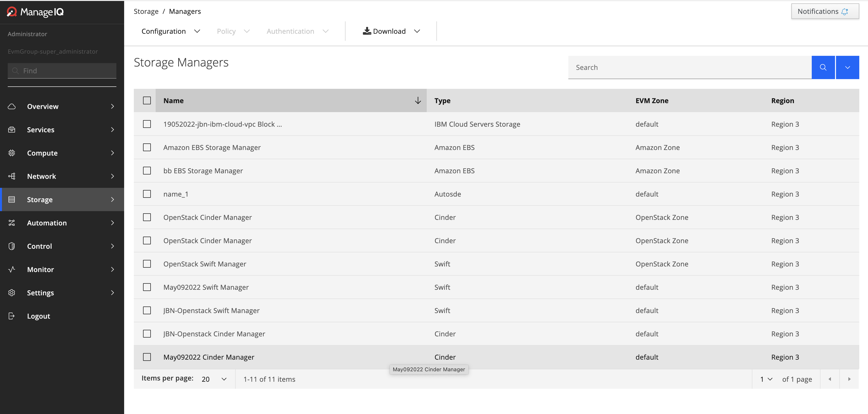
Task: Click the ManageIQ logo icon
Action: click(12, 12)
